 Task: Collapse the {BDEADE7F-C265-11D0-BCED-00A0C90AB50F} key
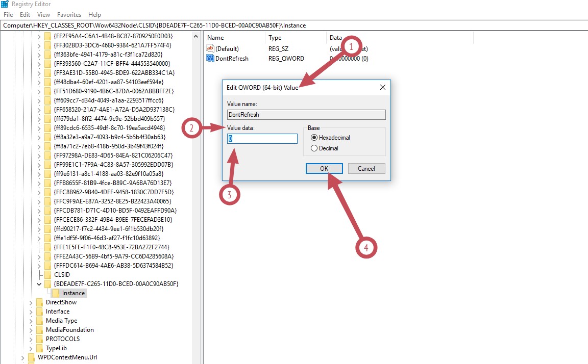pyautogui.click(x=39, y=284)
